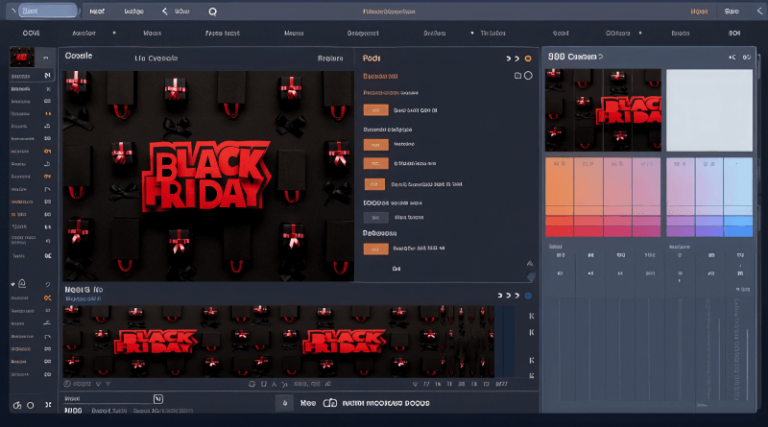Expand the double chevrons in middle panel header

coord(512,59)
